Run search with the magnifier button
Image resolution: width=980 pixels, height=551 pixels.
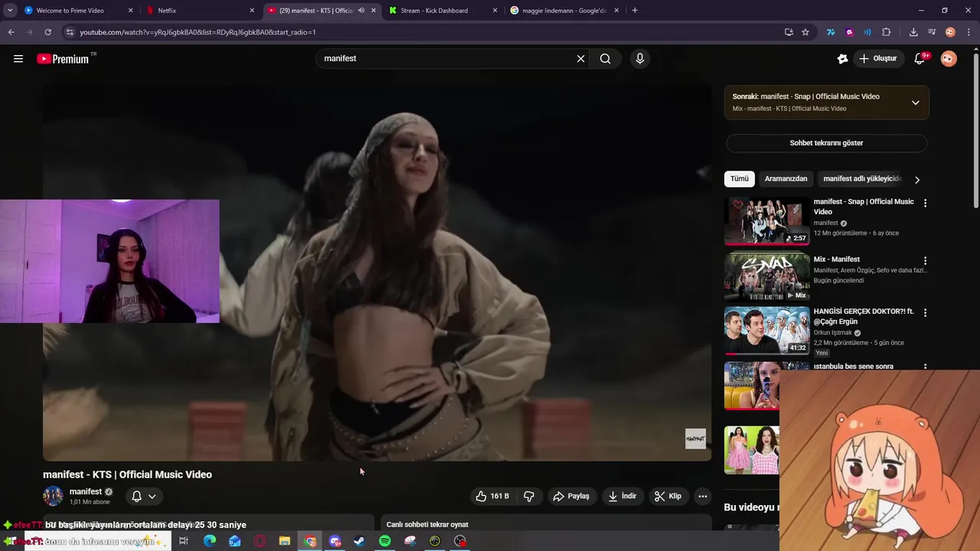point(606,58)
